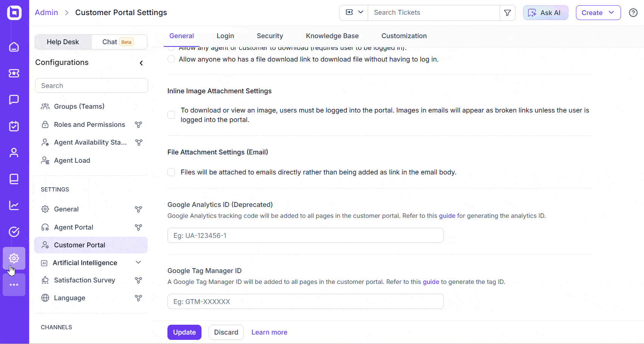This screenshot has height=344, width=644.
Task: Collapse the Configurations panel chevron
Action: (x=141, y=63)
